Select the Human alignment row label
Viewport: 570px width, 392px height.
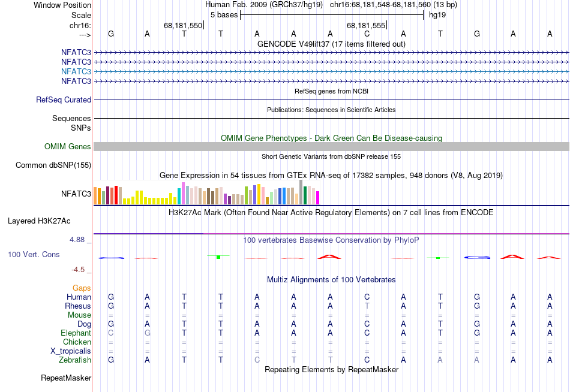[x=79, y=297]
